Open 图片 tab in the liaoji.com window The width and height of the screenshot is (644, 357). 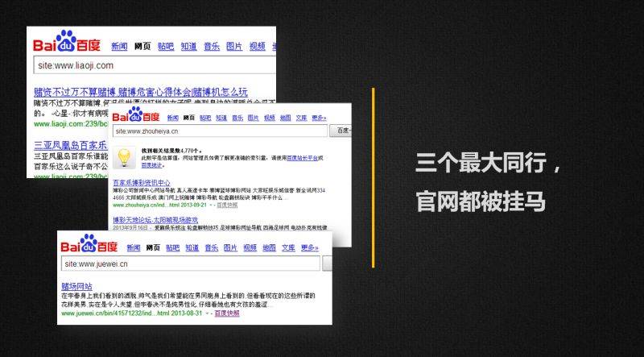tap(234, 47)
